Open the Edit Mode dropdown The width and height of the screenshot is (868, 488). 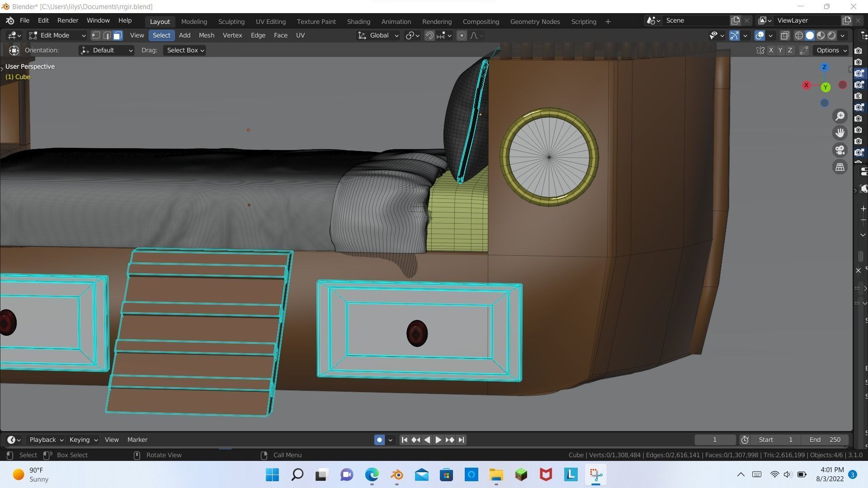[57, 35]
